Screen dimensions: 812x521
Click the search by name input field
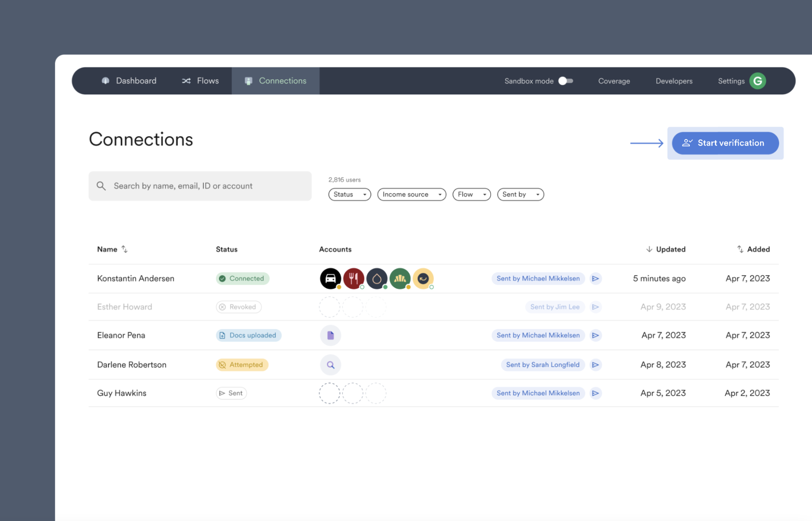pyautogui.click(x=200, y=186)
